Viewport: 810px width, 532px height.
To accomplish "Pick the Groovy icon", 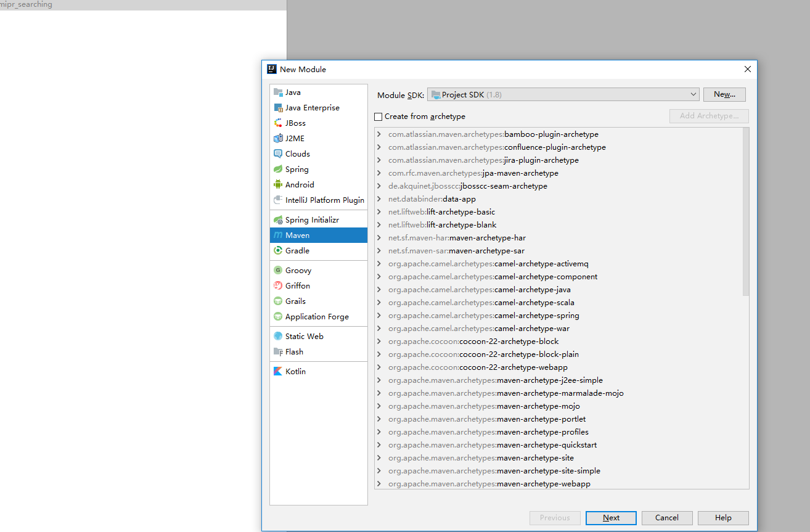I will pos(278,271).
